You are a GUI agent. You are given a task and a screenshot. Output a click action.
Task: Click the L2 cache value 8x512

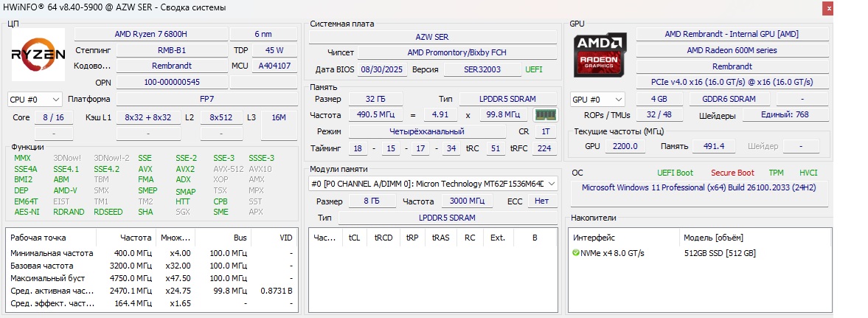click(x=221, y=117)
